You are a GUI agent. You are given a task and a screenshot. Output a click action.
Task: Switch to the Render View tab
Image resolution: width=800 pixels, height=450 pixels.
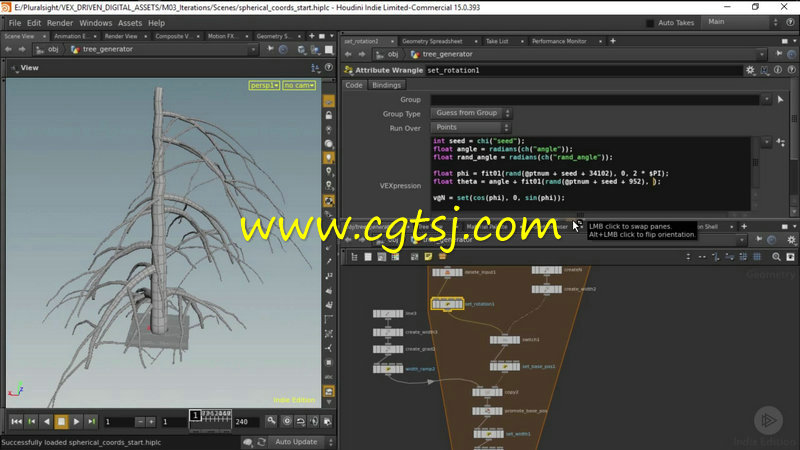pos(121,36)
